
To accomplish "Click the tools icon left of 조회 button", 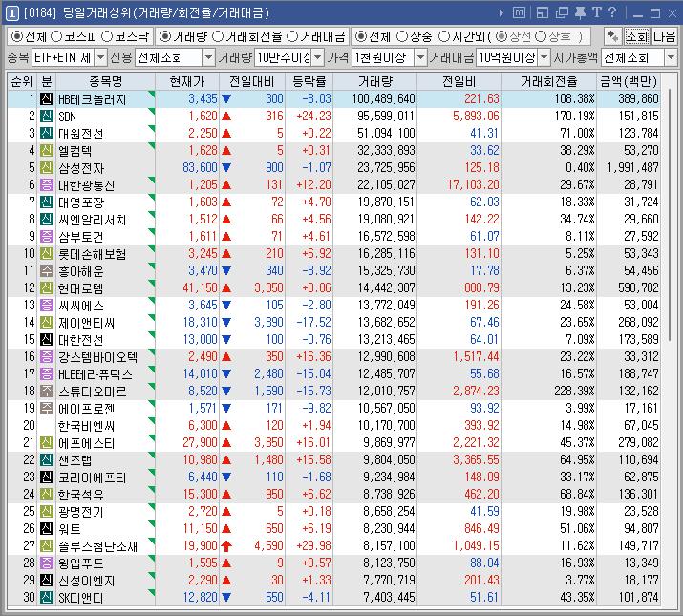I will click(613, 36).
